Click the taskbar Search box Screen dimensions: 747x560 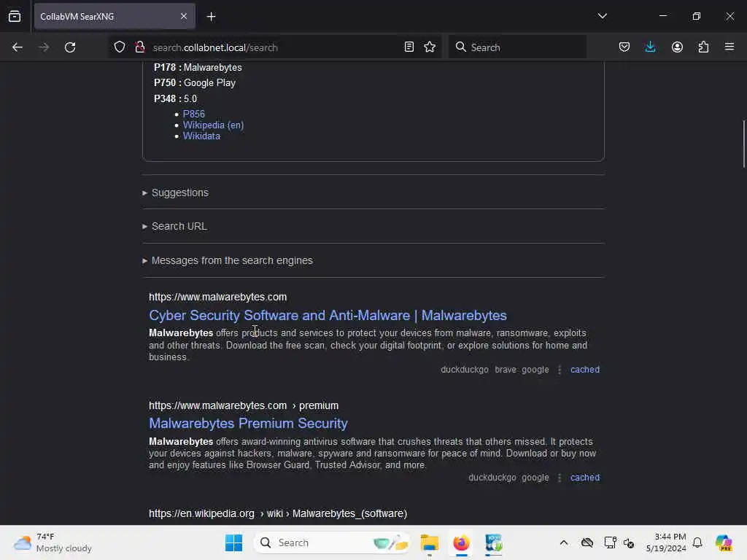pyautogui.click(x=332, y=542)
